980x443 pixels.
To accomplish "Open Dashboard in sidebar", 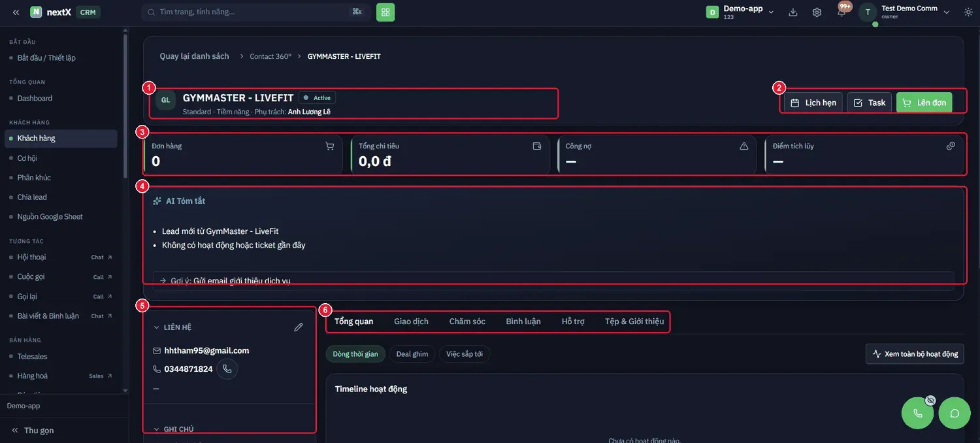I will (35, 99).
